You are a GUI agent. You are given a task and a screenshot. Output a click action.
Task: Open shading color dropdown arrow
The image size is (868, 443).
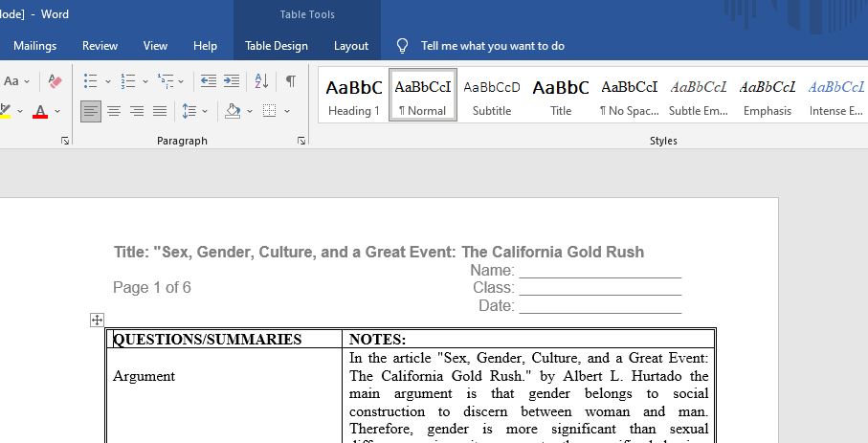pyautogui.click(x=250, y=111)
